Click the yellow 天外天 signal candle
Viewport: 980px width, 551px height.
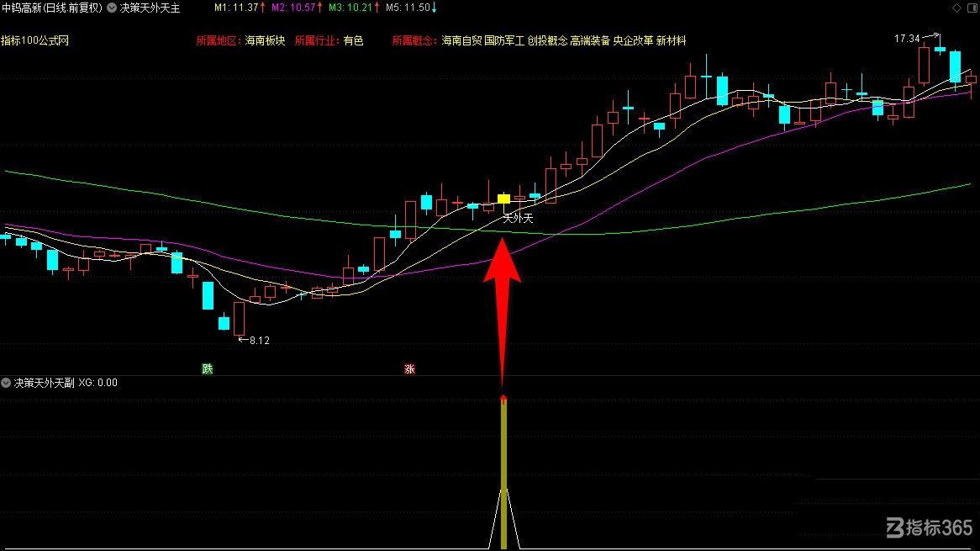(x=503, y=199)
